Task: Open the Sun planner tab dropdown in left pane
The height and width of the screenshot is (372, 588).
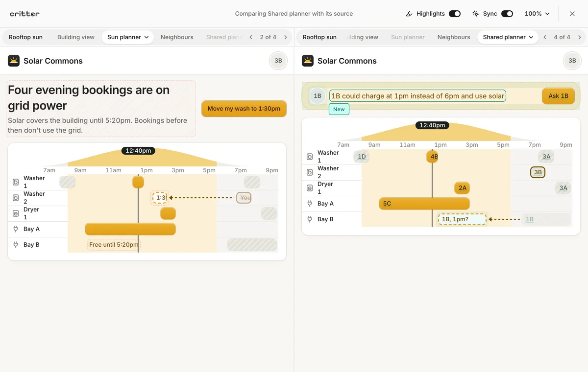Action: (x=127, y=37)
